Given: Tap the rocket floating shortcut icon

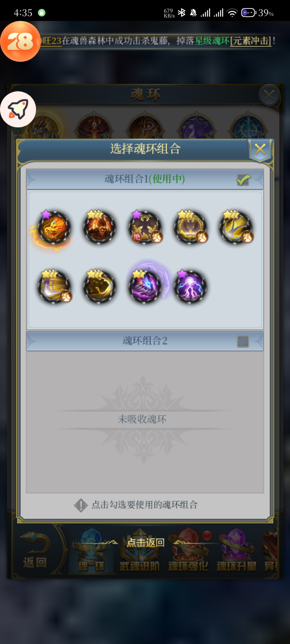Looking at the screenshot, I should (x=18, y=109).
